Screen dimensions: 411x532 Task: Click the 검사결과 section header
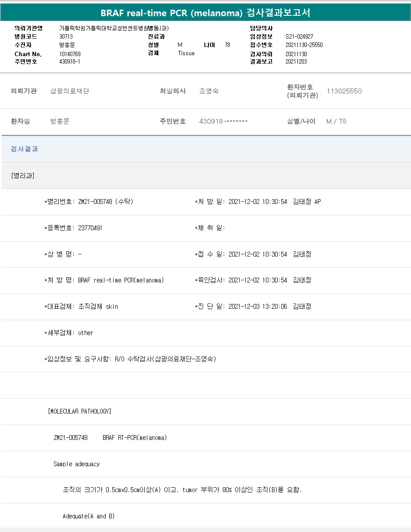(x=25, y=149)
